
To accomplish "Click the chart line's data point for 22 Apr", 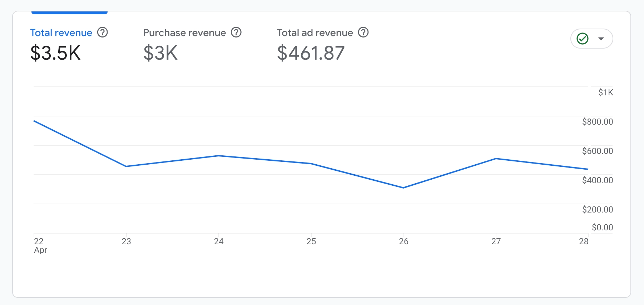I will (34, 121).
